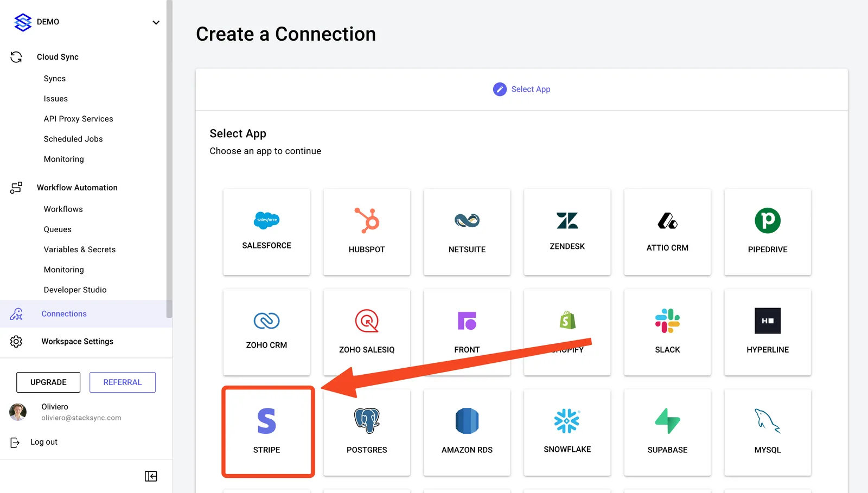Go to Issues in sidebar
868x493 pixels.
(56, 99)
